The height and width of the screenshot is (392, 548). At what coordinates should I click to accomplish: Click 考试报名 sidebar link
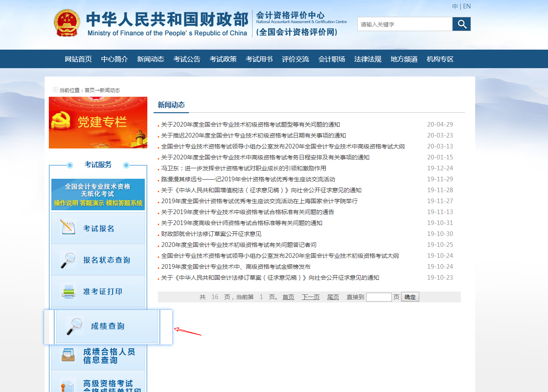point(99,228)
